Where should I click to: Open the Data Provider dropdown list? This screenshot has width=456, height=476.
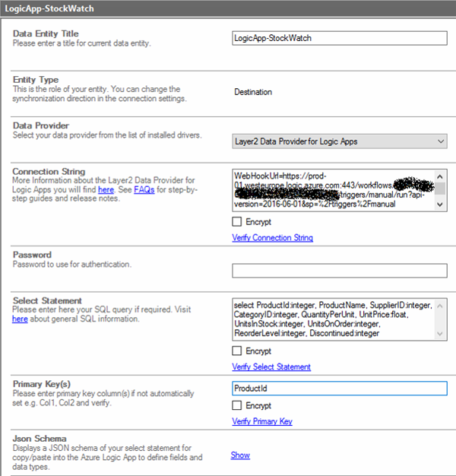[x=339, y=141]
